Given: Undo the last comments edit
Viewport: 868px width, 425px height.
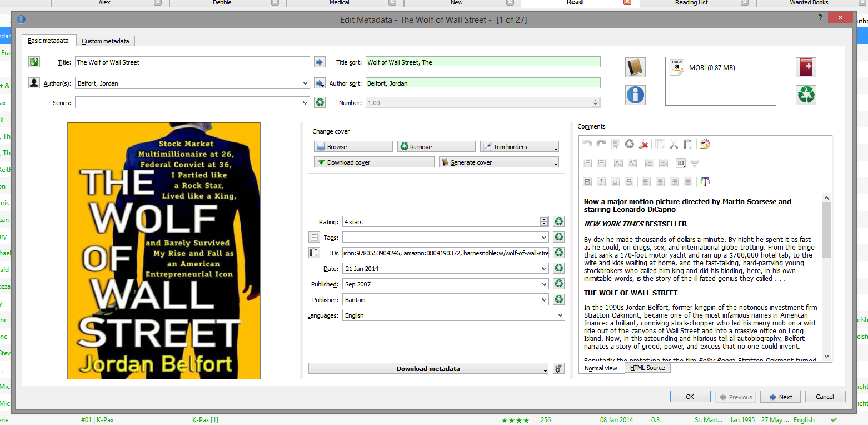Looking at the screenshot, I should (x=587, y=144).
